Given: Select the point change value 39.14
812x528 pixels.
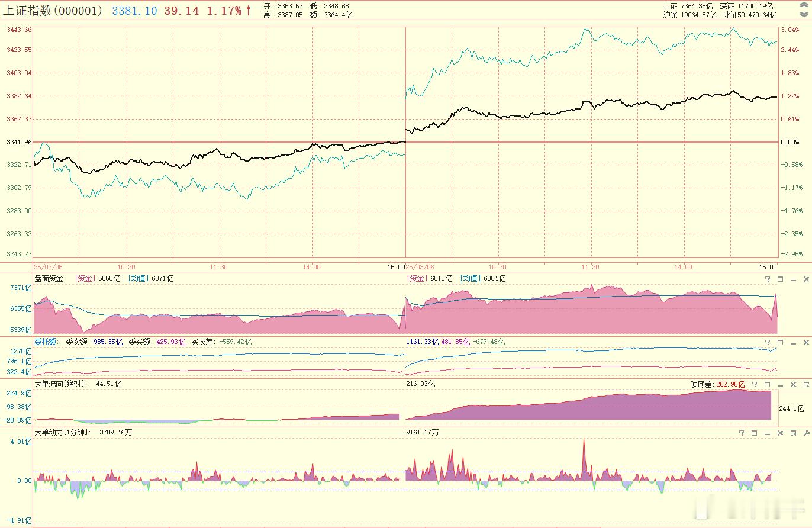Looking at the screenshot, I should (x=182, y=10).
